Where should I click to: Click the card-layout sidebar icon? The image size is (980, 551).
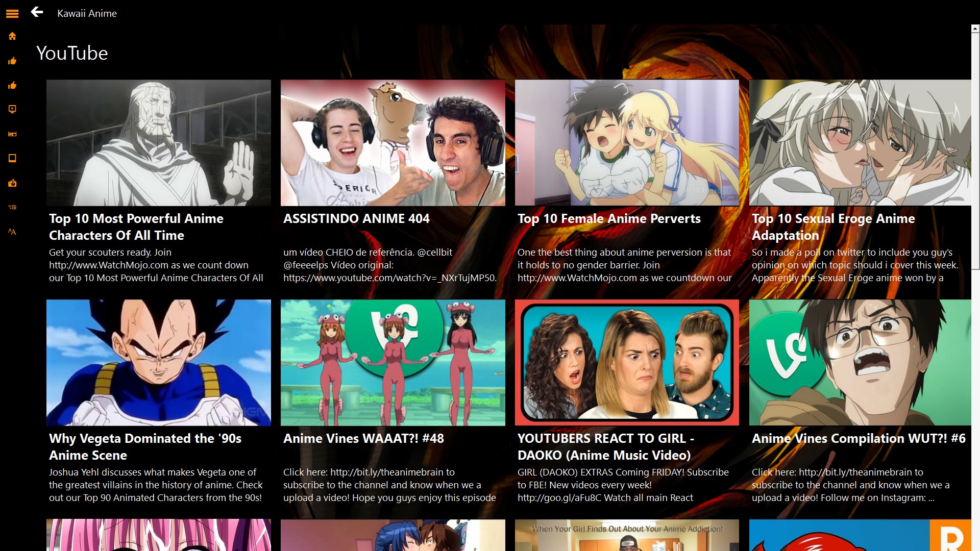pyautogui.click(x=12, y=134)
